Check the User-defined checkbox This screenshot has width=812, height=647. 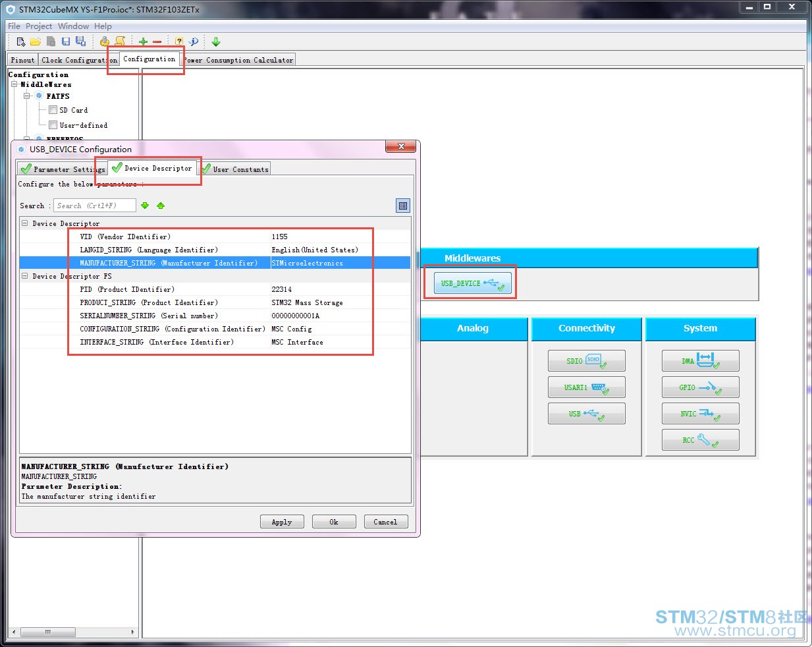(x=53, y=125)
